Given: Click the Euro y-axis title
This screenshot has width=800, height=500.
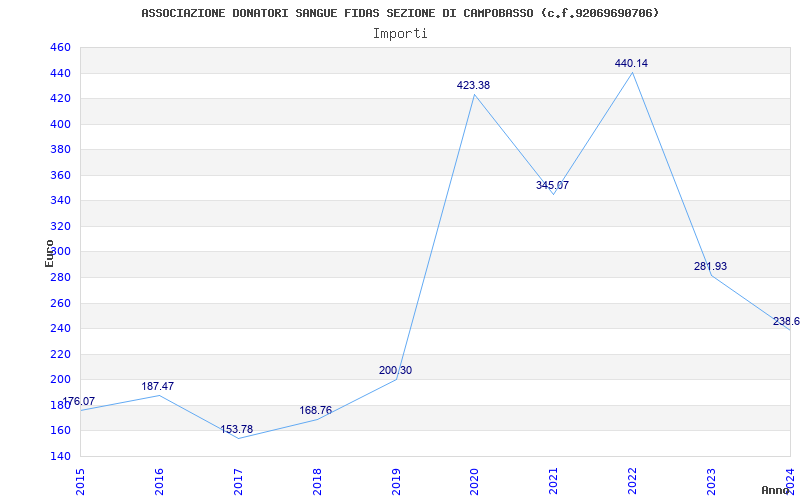Looking at the screenshot, I should [x=49, y=253].
